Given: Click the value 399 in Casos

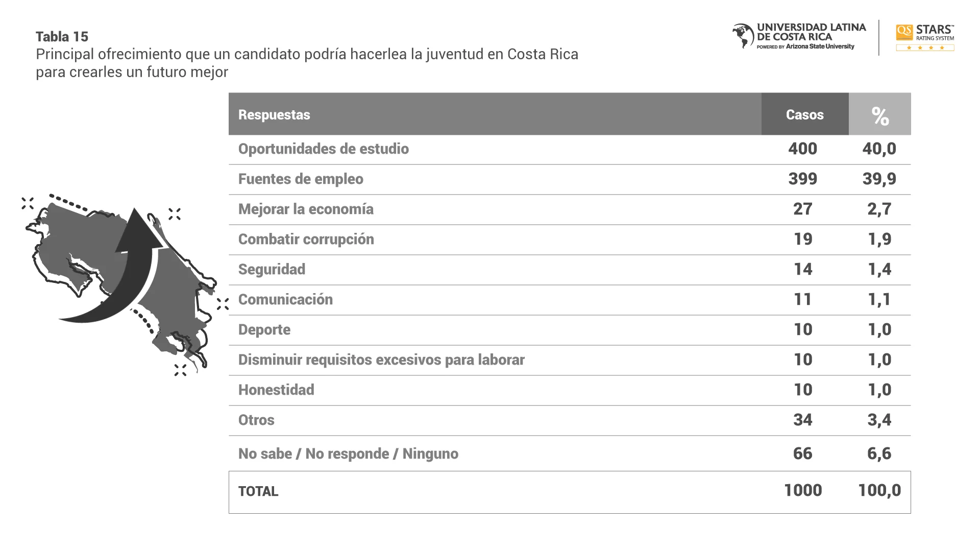Looking at the screenshot, I should pos(802,179).
